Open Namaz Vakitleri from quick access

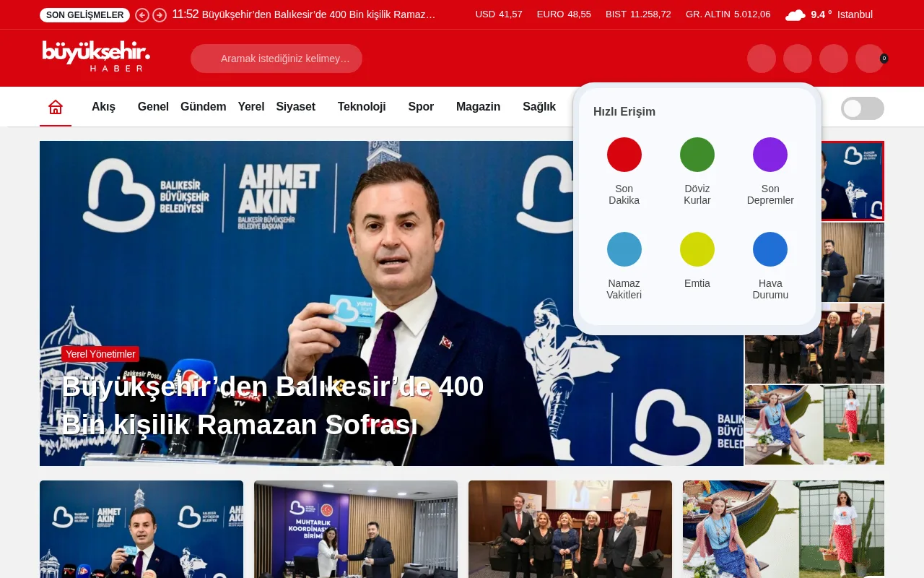tap(624, 249)
